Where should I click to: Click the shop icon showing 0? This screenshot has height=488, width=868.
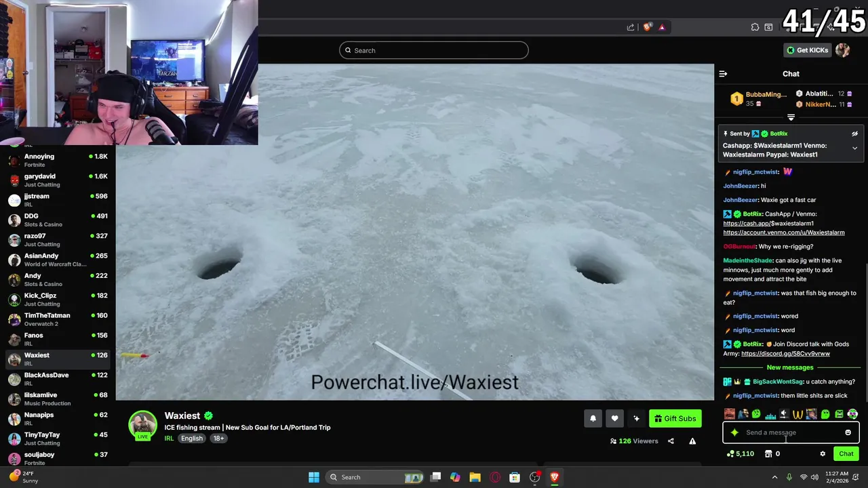pyautogui.click(x=772, y=454)
